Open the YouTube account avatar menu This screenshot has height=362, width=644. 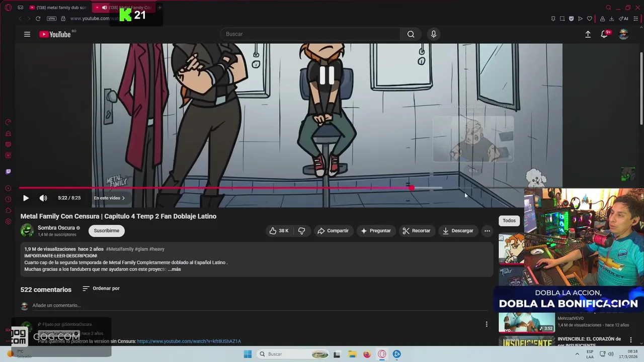point(623,34)
